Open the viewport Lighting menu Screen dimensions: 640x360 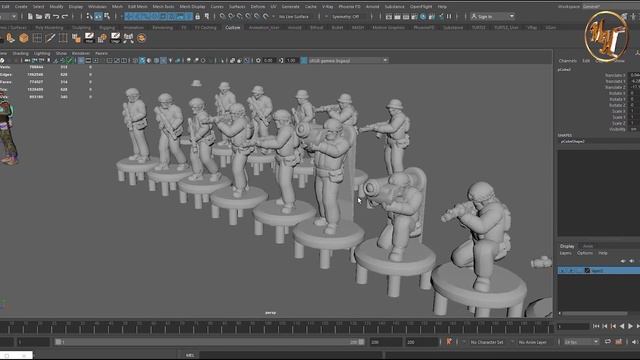(x=42, y=53)
